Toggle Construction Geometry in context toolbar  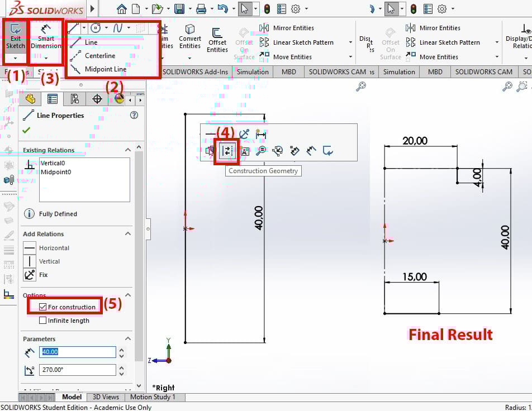click(x=226, y=150)
